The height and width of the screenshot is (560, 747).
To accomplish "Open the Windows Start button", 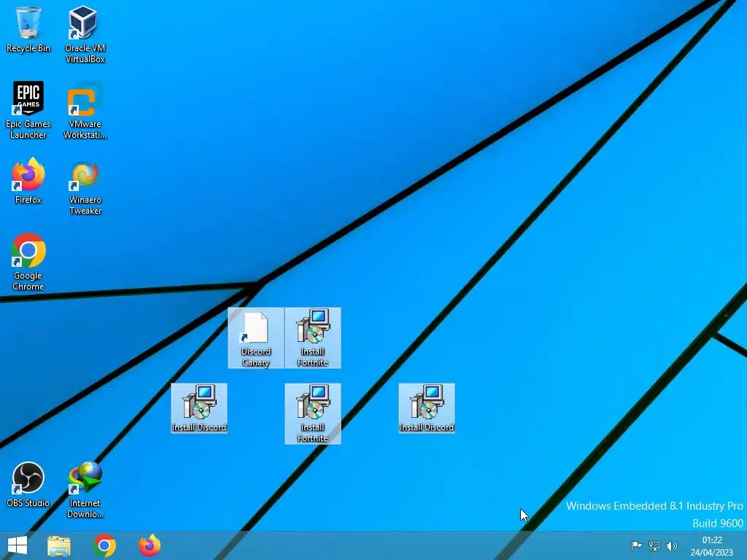I will [18, 545].
